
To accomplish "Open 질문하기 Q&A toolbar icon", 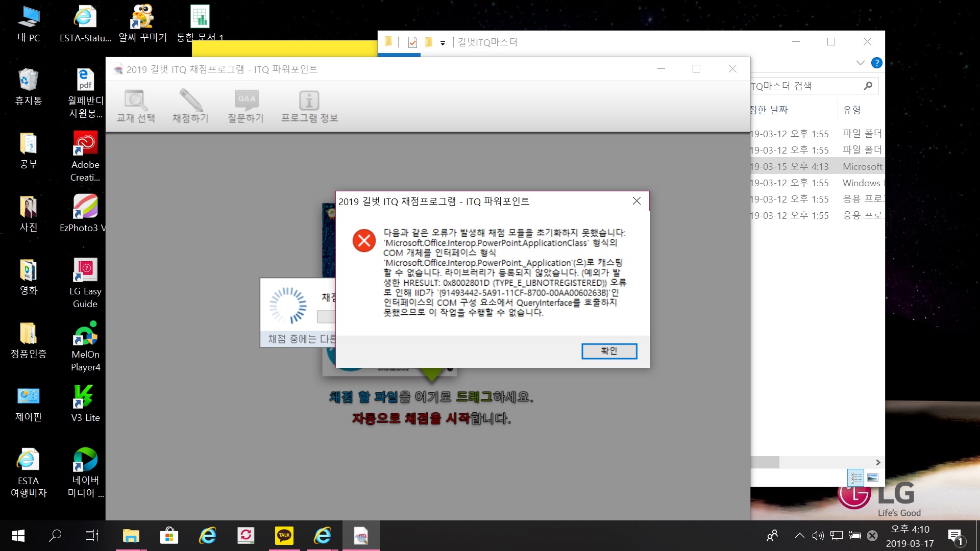I will [x=246, y=107].
